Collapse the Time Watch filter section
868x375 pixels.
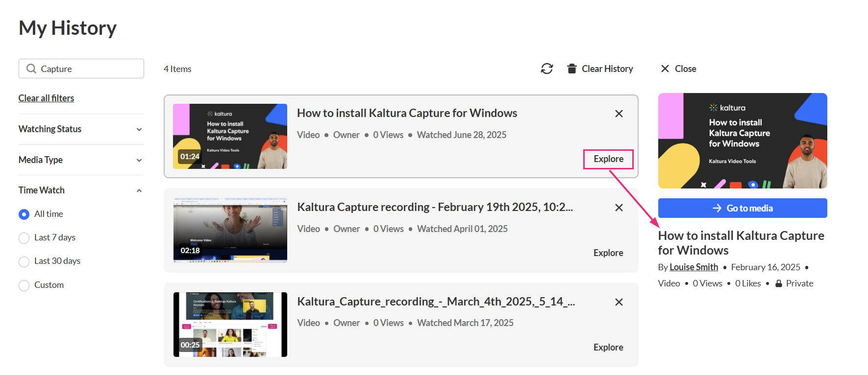click(139, 190)
